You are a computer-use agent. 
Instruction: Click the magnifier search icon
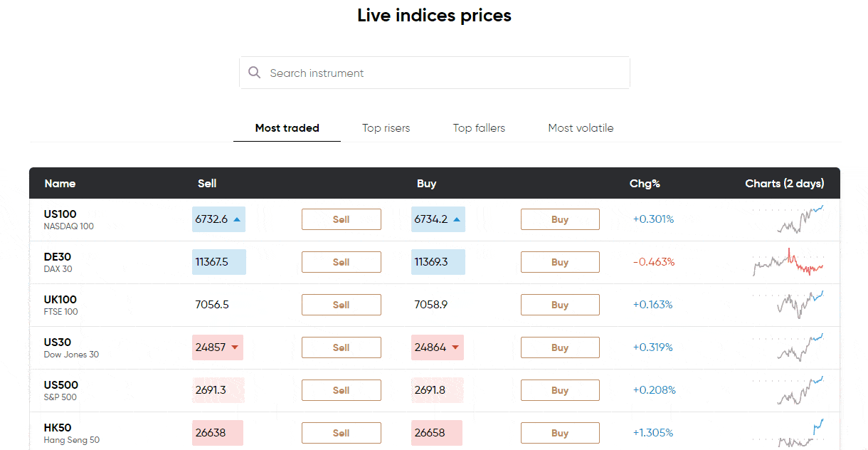[x=254, y=73]
